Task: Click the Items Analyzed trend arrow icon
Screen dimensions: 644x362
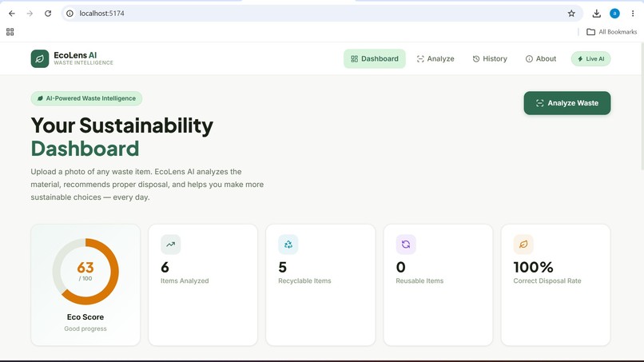Action: tap(170, 245)
